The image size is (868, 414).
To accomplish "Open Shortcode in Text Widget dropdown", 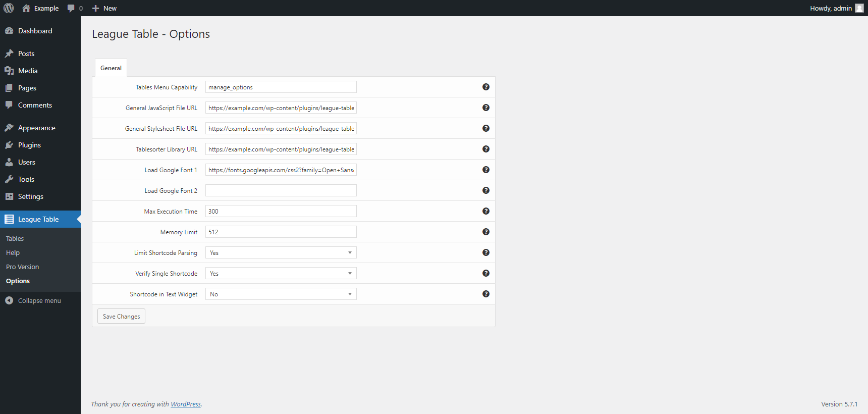I will tap(281, 294).
